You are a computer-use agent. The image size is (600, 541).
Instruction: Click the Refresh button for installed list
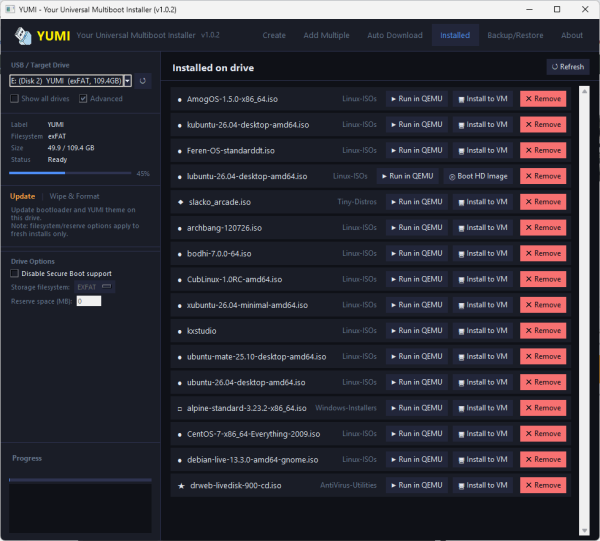(x=568, y=67)
